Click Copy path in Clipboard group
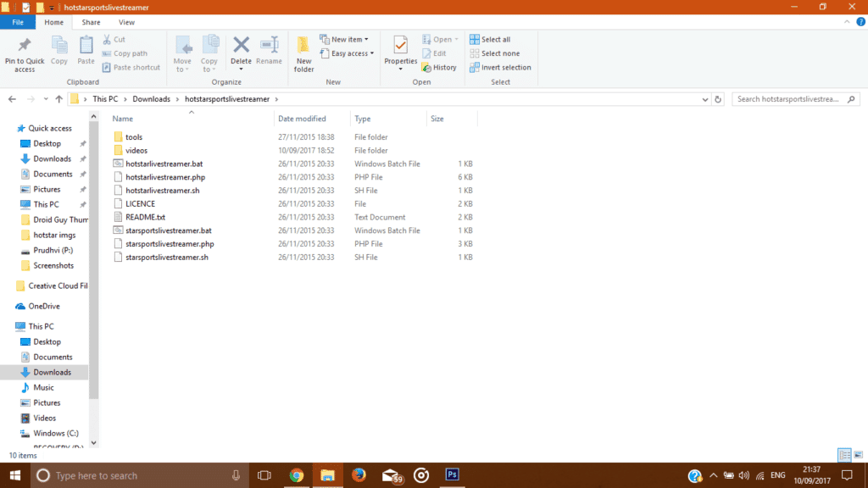 point(125,53)
